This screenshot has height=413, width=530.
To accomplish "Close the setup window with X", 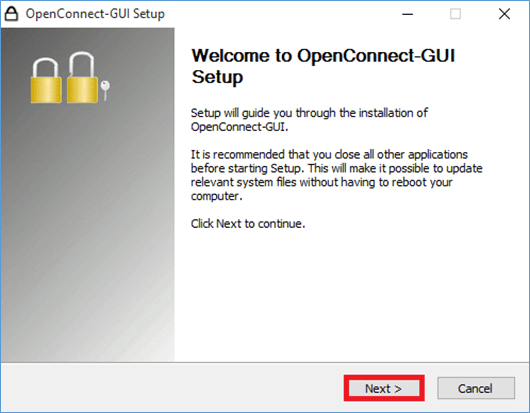I will pos(504,14).
